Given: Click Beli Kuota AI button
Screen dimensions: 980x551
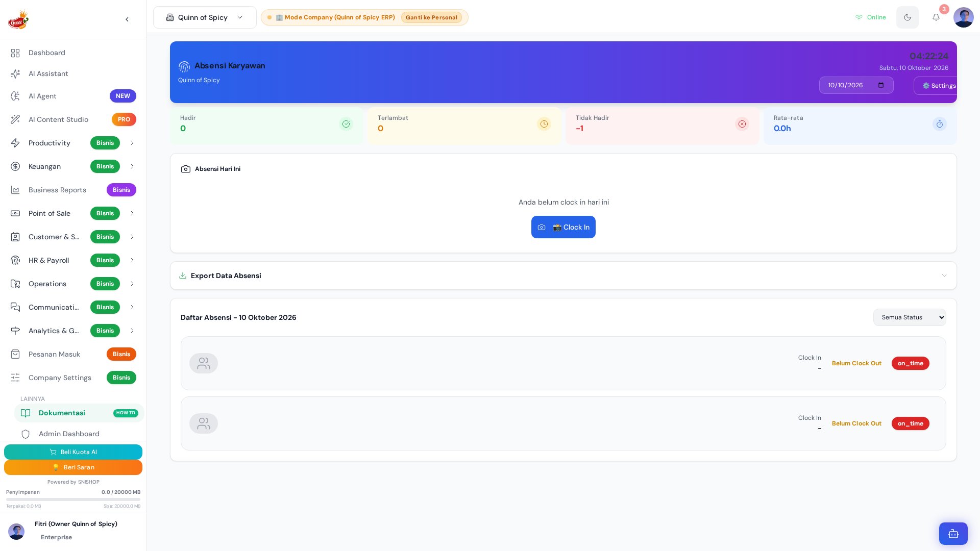Looking at the screenshot, I should pyautogui.click(x=73, y=452).
